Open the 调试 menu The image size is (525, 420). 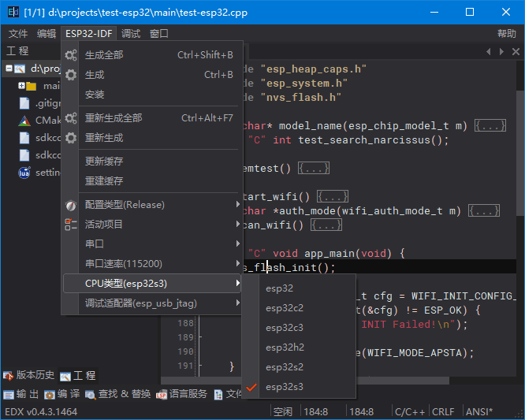tap(131, 33)
